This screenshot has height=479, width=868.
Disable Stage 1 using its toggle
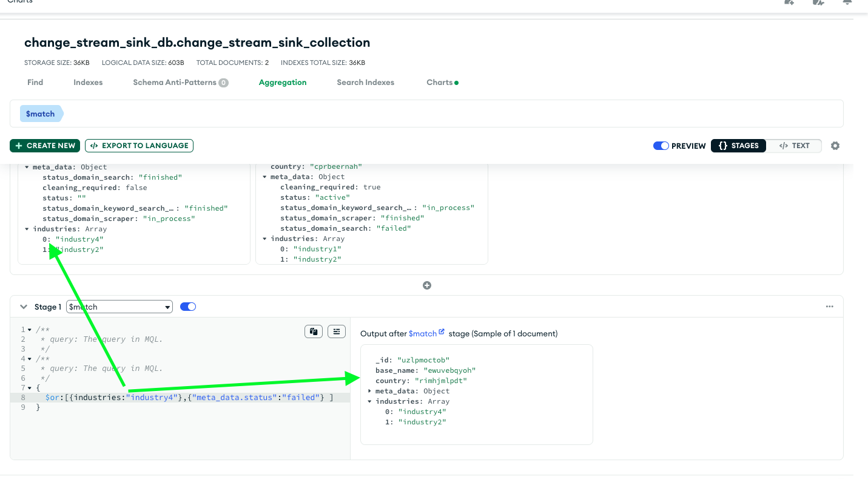pos(188,307)
